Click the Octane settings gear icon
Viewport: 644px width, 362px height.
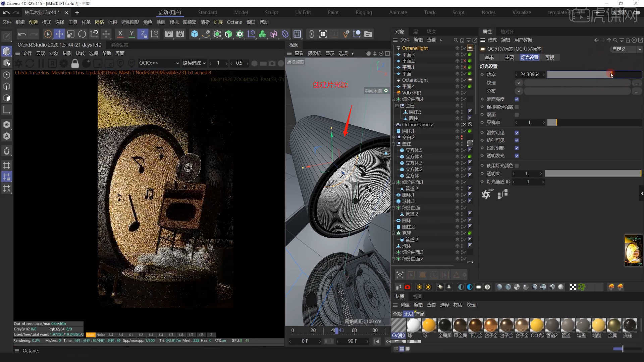tap(64, 63)
